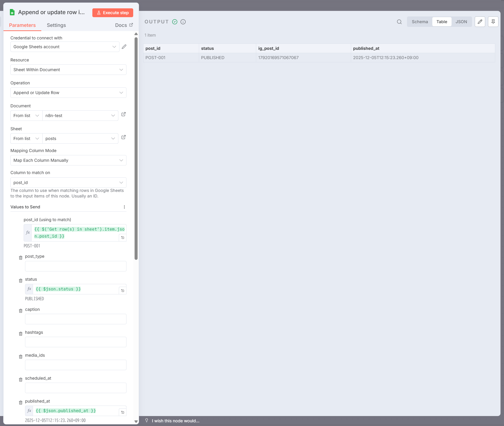
Task: Switch output view to JSON
Action: (461, 22)
